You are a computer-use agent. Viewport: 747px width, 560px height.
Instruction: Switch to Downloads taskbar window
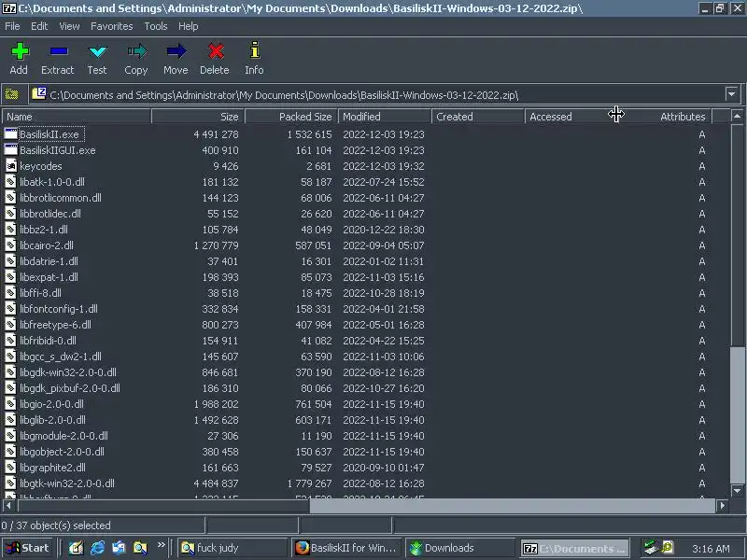click(x=460, y=548)
